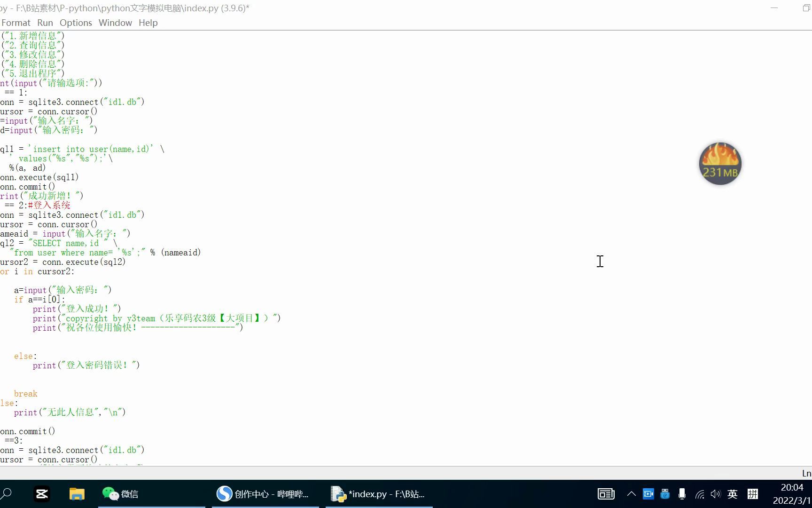This screenshot has width=812, height=508.
Task: Click the screen recorder tray icon
Action: [648, 494]
